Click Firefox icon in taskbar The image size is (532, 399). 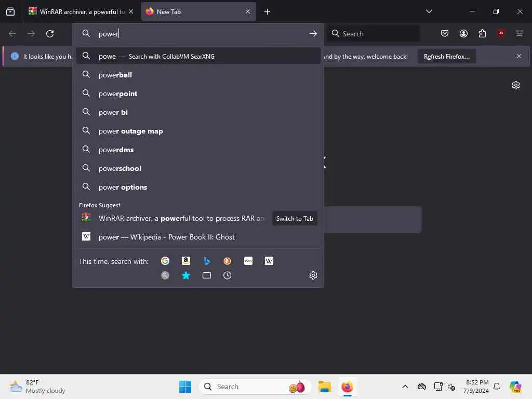point(347,387)
